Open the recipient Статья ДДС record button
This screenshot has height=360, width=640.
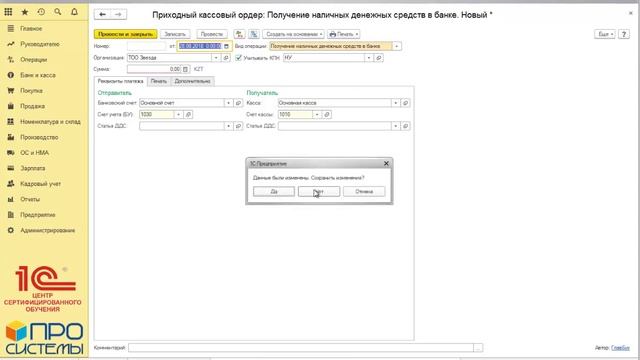pyautogui.click(x=406, y=126)
